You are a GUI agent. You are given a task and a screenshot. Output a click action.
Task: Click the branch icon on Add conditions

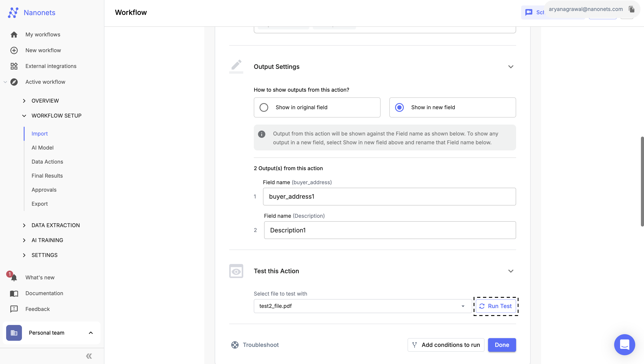(x=415, y=345)
